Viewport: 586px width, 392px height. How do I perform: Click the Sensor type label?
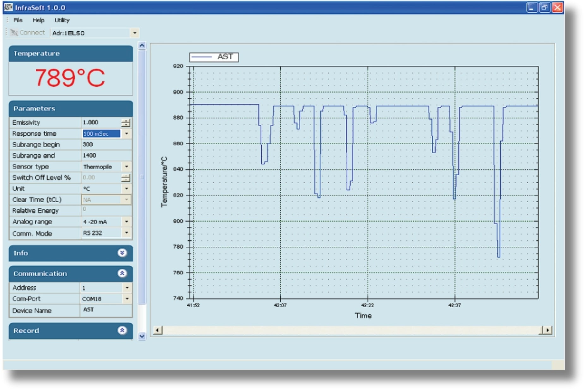point(30,166)
